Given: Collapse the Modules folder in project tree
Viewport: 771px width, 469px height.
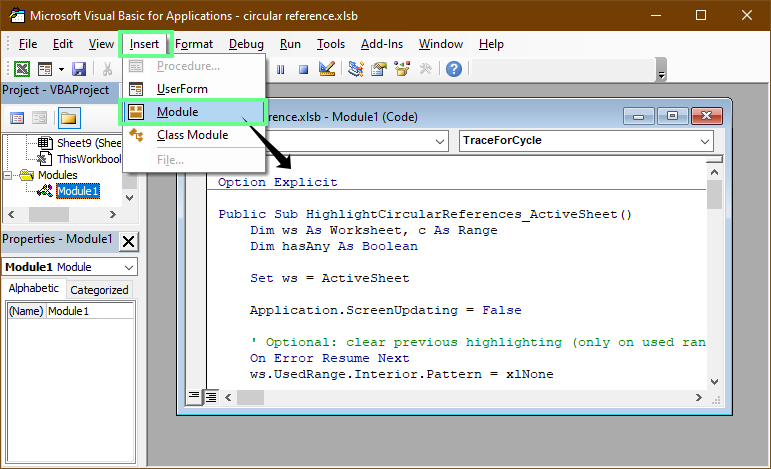Looking at the screenshot, I should pyautogui.click(x=8, y=175).
